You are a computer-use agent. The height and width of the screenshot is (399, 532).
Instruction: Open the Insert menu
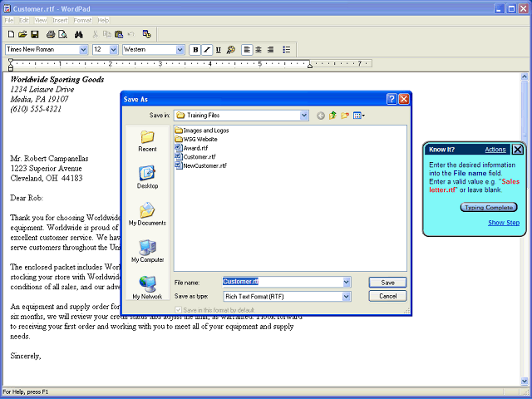60,20
